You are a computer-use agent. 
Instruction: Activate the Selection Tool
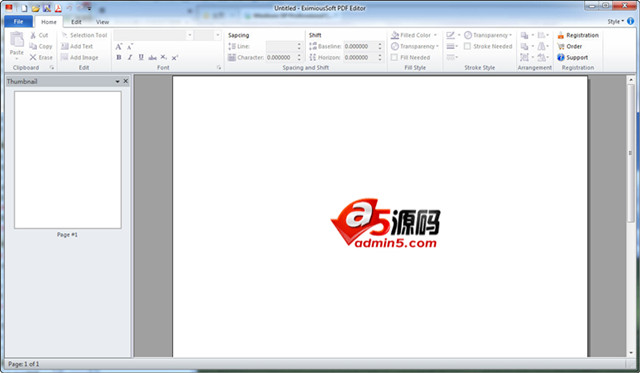tap(84, 35)
